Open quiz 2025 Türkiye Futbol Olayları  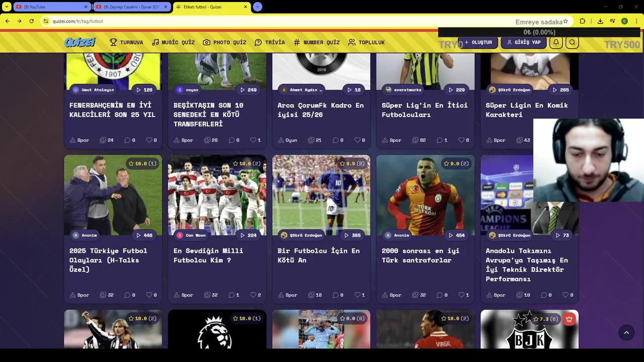pyautogui.click(x=108, y=260)
